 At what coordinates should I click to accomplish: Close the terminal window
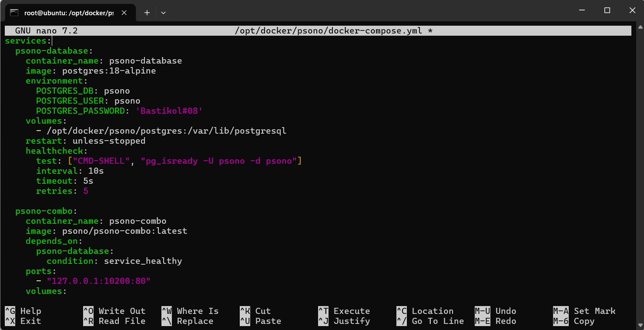(631, 10)
